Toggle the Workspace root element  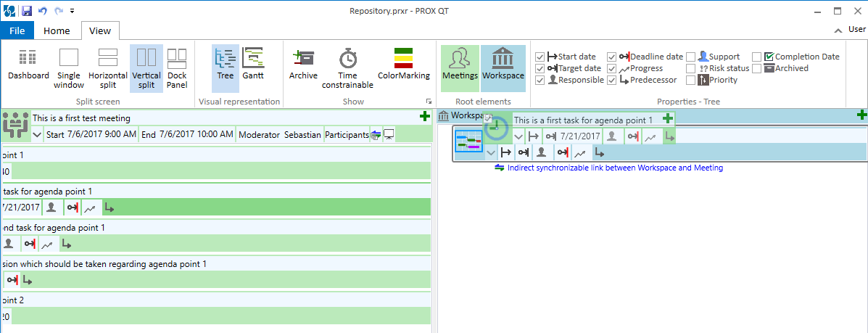click(x=503, y=65)
